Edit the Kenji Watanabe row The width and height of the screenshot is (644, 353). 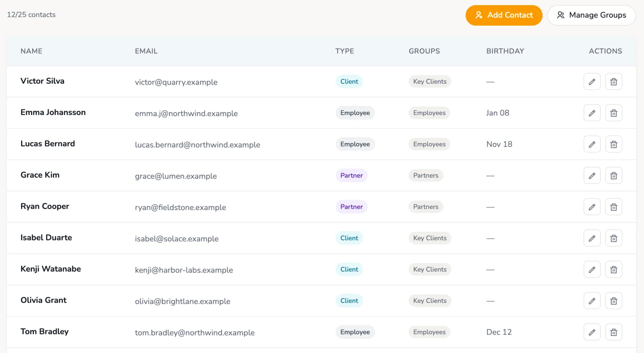(x=592, y=269)
